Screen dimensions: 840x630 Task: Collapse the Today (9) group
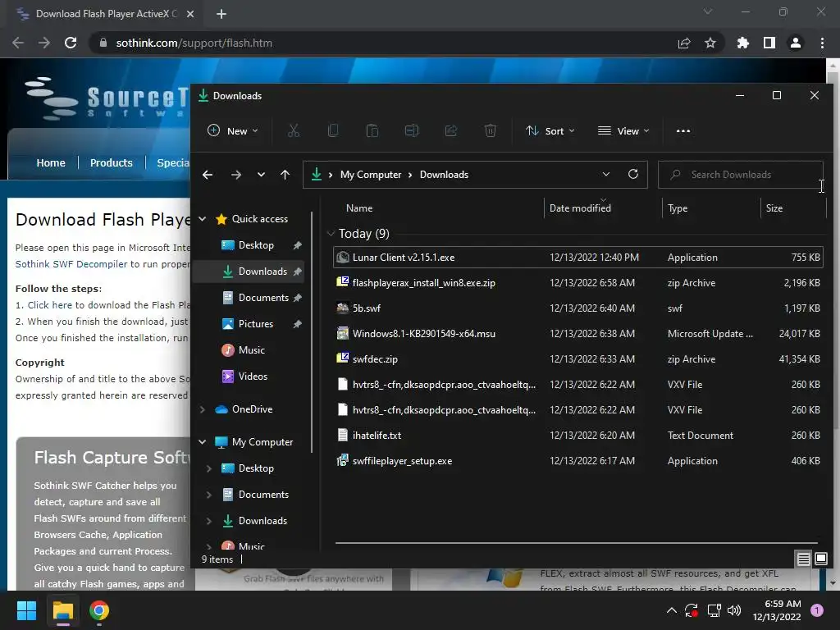click(331, 234)
